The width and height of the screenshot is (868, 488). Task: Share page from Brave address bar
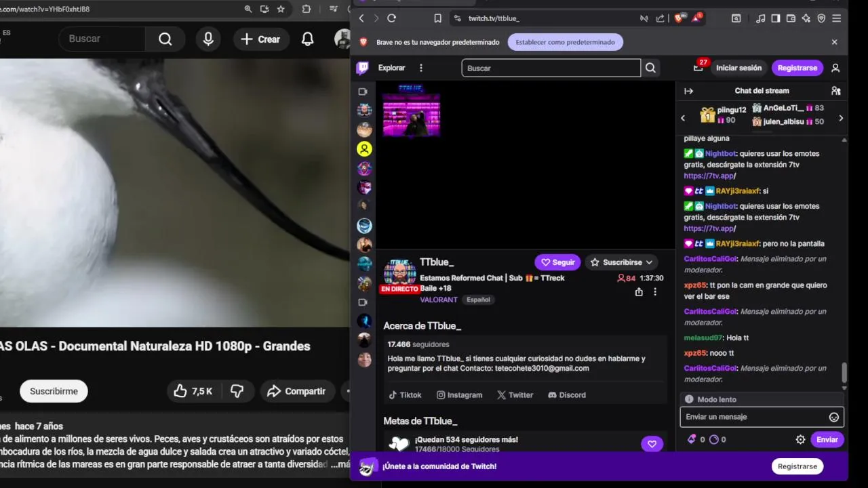(x=660, y=18)
